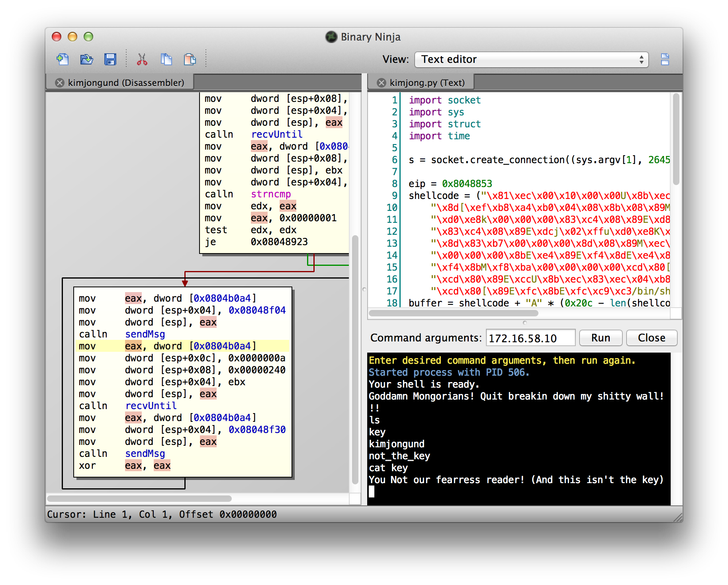This screenshot has width=728, height=585.
Task: Click the 'import struct' line
Action: (445, 124)
